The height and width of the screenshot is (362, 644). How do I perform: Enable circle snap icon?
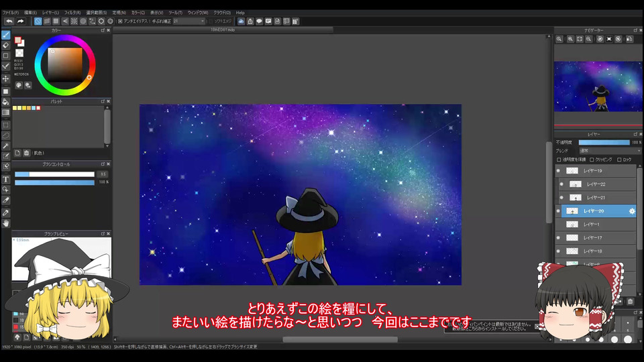point(83,21)
